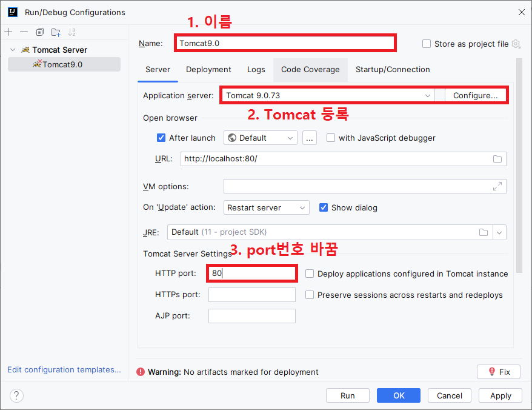
Task: Confirm with the OK button
Action: (399, 395)
